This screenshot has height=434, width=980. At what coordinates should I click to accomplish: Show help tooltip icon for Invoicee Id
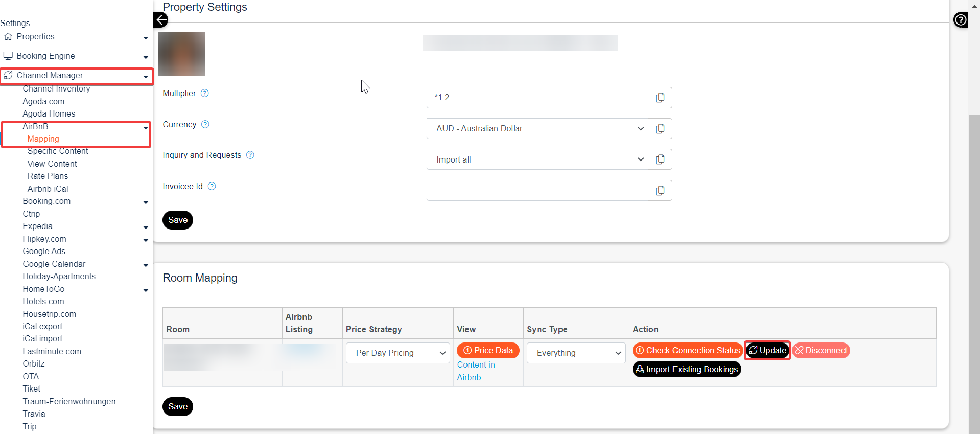[x=212, y=186]
